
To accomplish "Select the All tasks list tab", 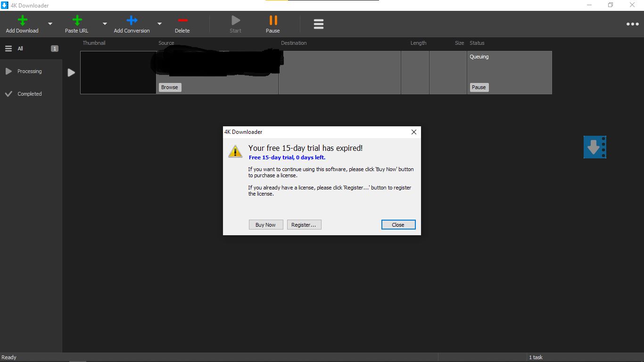I will [x=20, y=49].
